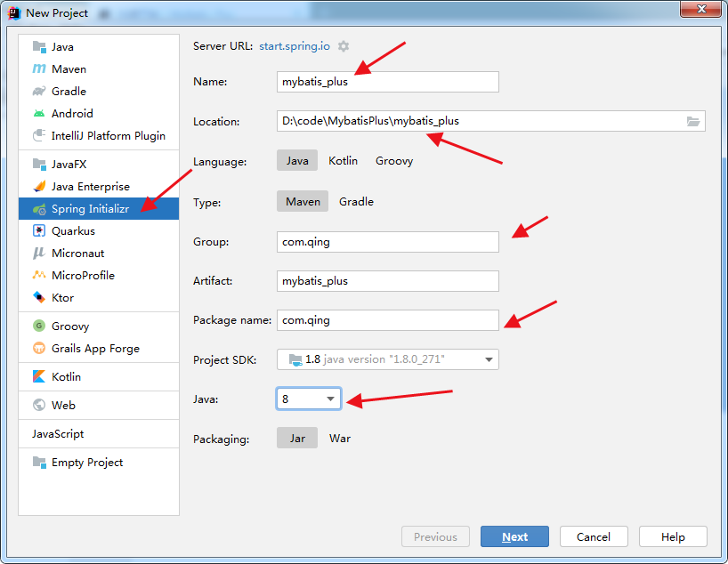Image resolution: width=728 pixels, height=564 pixels.
Task: Click the JavaFX folder icon
Action: point(39,165)
